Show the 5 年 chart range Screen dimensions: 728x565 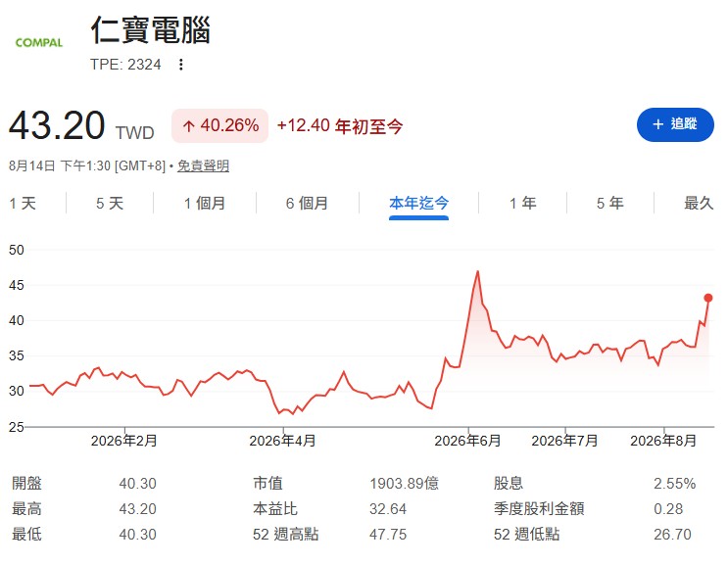610,203
